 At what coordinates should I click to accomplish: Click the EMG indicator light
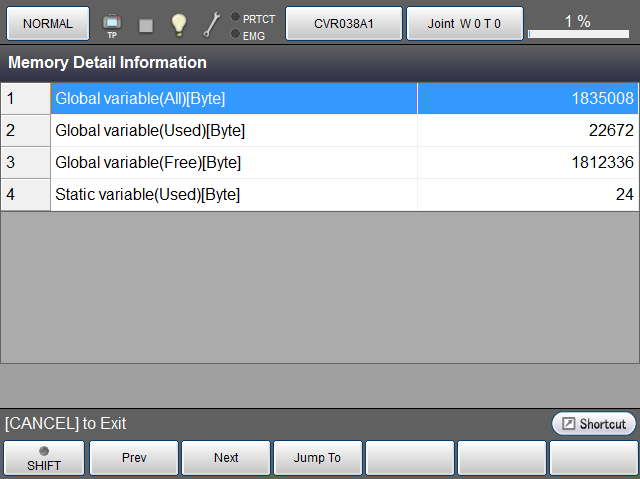[x=235, y=35]
